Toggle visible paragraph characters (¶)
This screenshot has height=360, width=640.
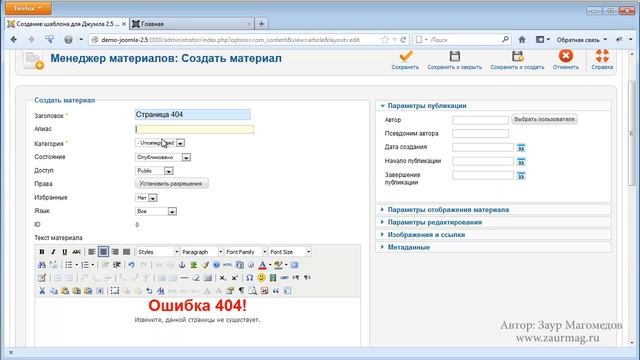click(x=241, y=291)
